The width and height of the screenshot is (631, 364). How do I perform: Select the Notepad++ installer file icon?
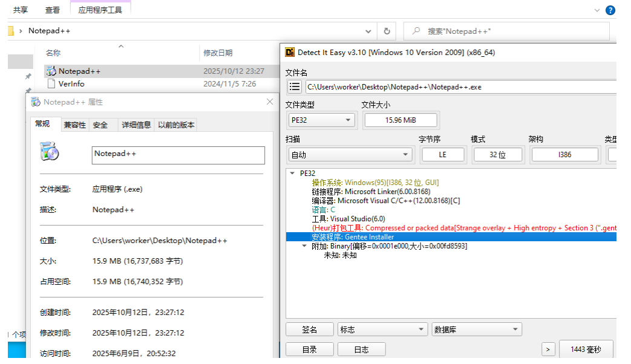tap(51, 71)
